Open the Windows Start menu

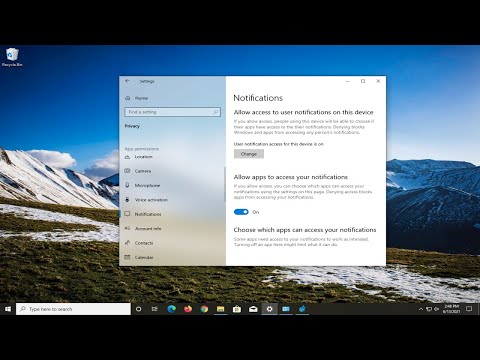(8, 309)
